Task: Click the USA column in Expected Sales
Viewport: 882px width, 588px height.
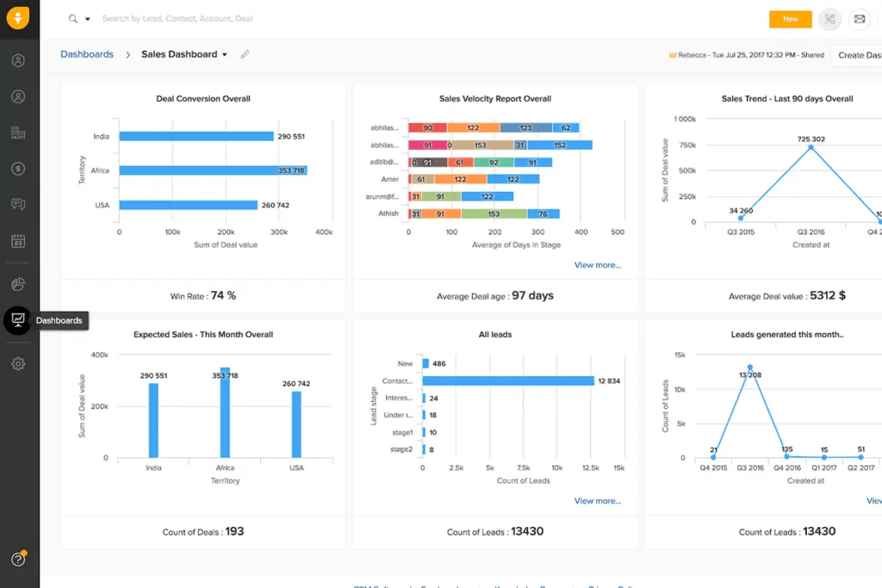Action: click(x=296, y=424)
